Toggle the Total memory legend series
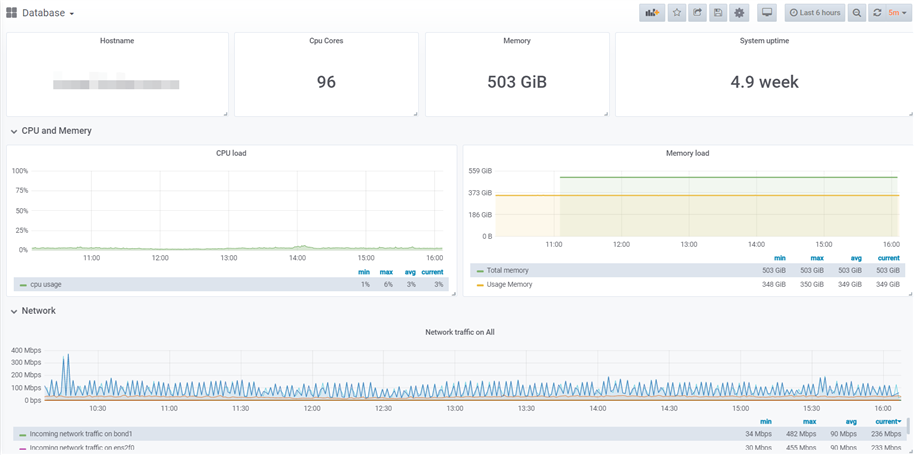 tap(507, 270)
